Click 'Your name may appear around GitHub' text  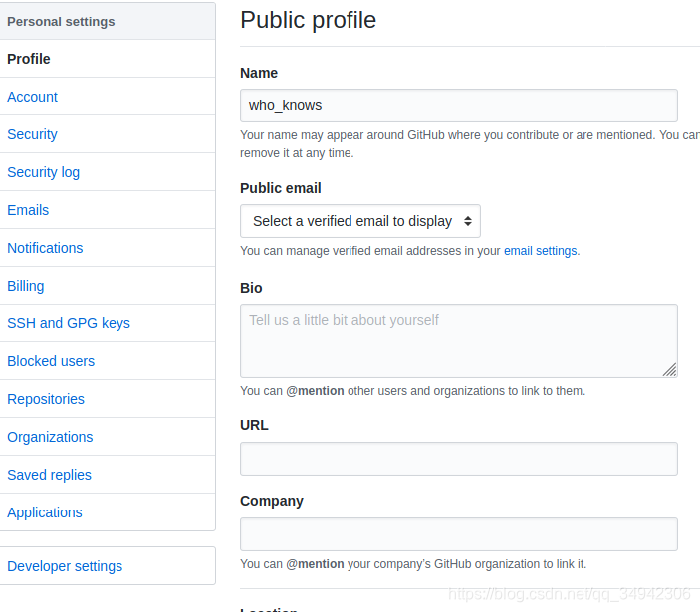coord(470,144)
